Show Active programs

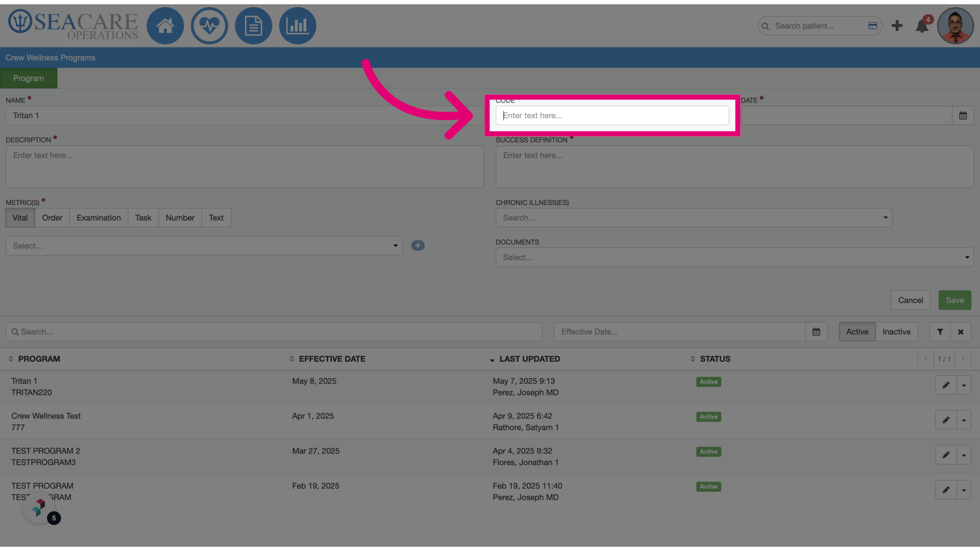857,332
